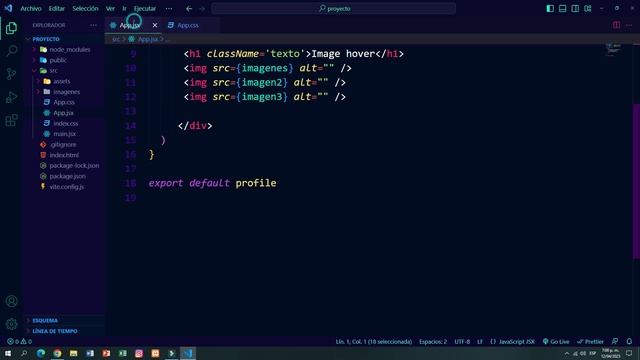
Task: Toggle the bottom panel layout icon
Action: pos(562,9)
